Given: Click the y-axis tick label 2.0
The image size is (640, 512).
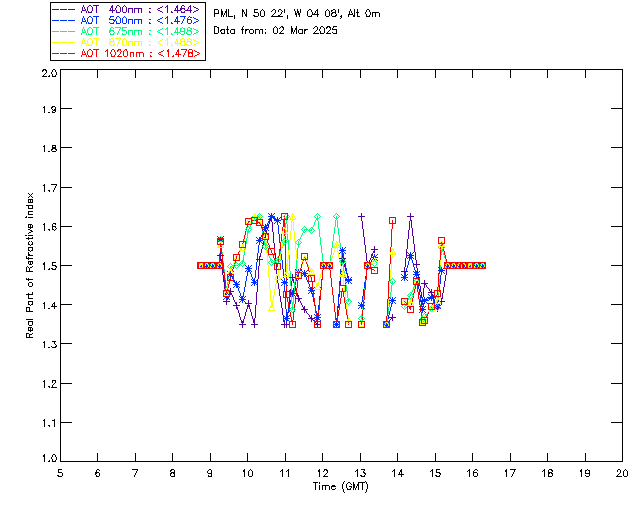Looking at the screenshot, I should coord(49,73).
